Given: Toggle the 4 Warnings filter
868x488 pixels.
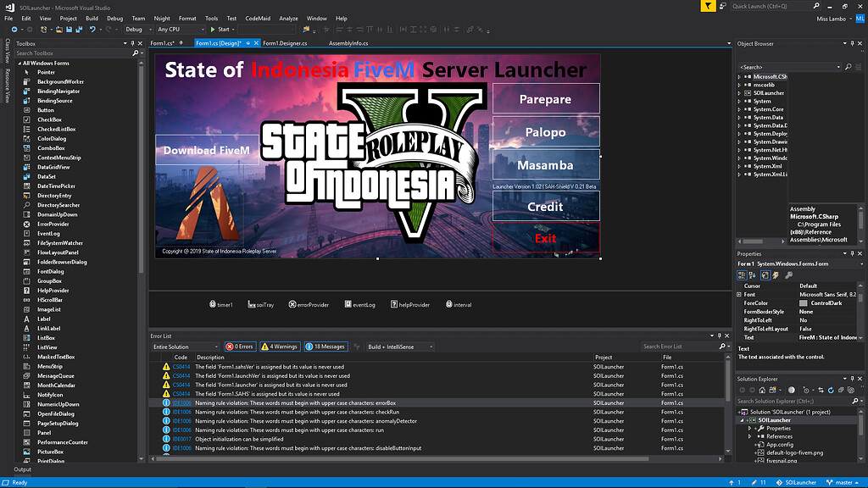Looking at the screenshot, I should point(280,347).
